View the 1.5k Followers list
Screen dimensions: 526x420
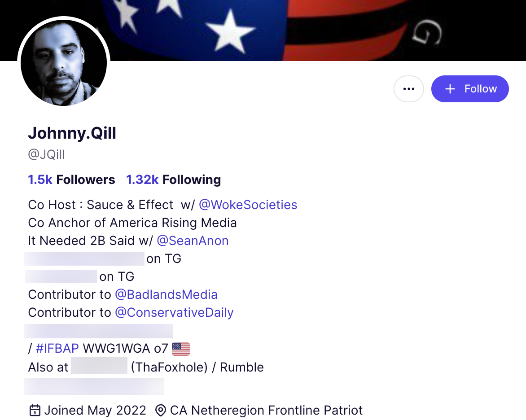(71, 180)
